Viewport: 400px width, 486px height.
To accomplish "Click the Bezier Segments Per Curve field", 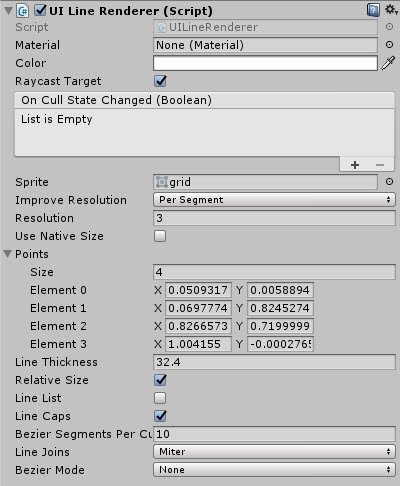I will click(274, 434).
